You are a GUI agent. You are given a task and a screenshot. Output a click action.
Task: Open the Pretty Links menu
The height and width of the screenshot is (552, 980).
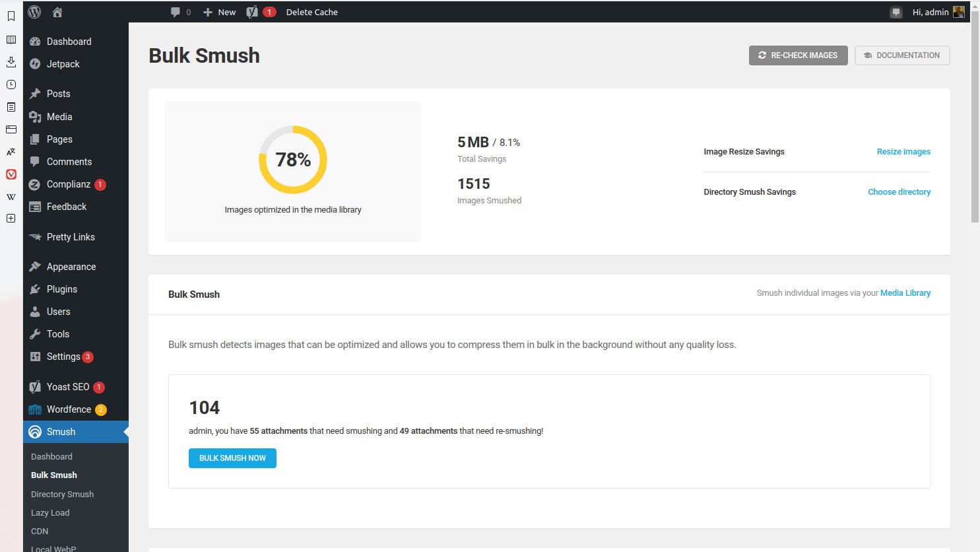pyautogui.click(x=76, y=237)
